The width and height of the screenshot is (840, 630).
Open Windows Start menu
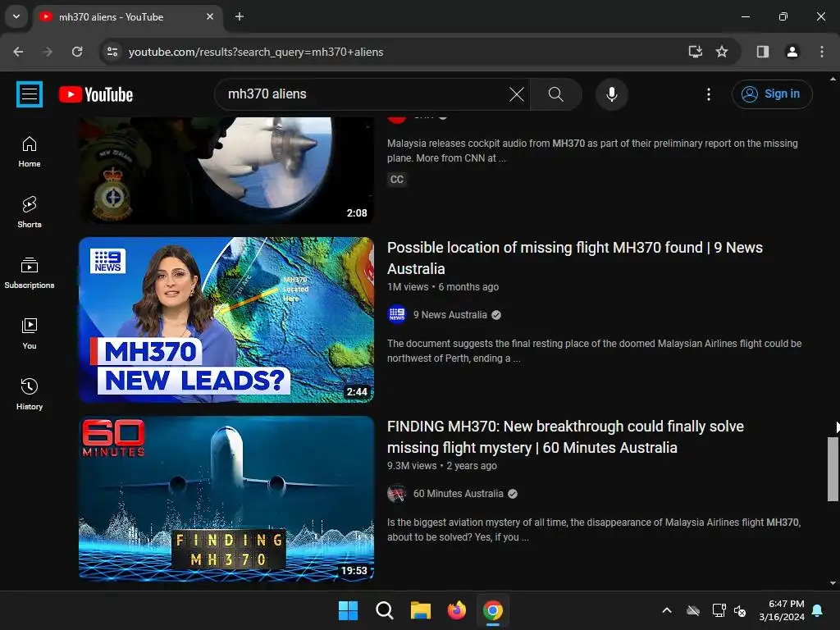[348, 610]
